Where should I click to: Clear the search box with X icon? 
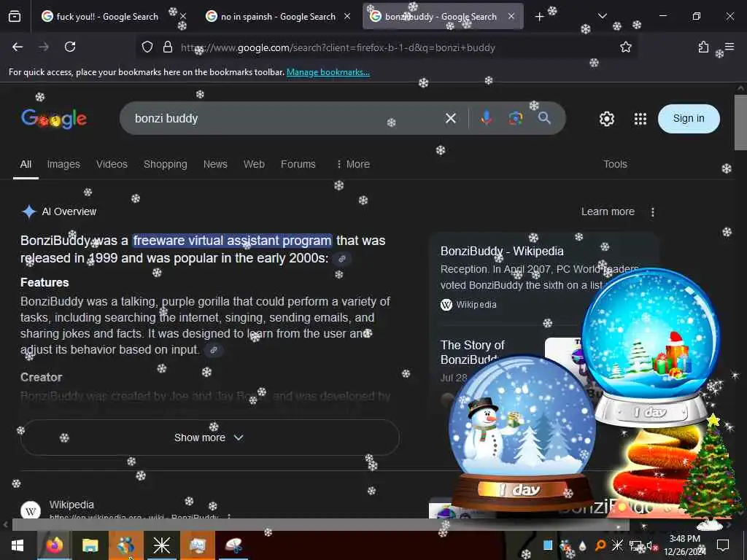(x=451, y=118)
